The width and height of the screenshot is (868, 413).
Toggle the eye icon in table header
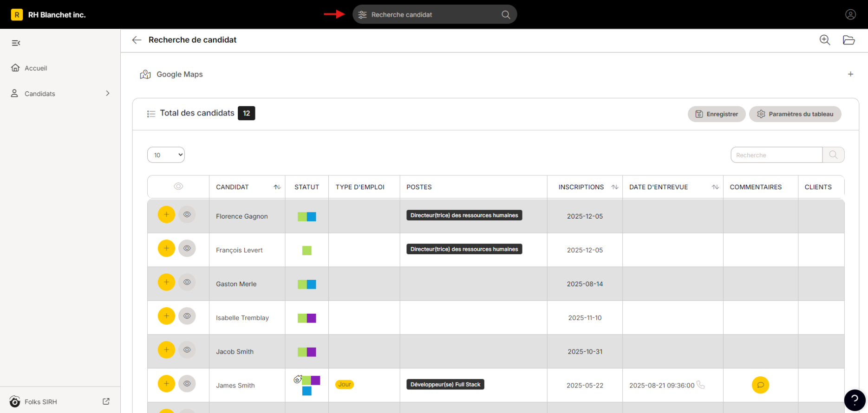coord(178,187)
